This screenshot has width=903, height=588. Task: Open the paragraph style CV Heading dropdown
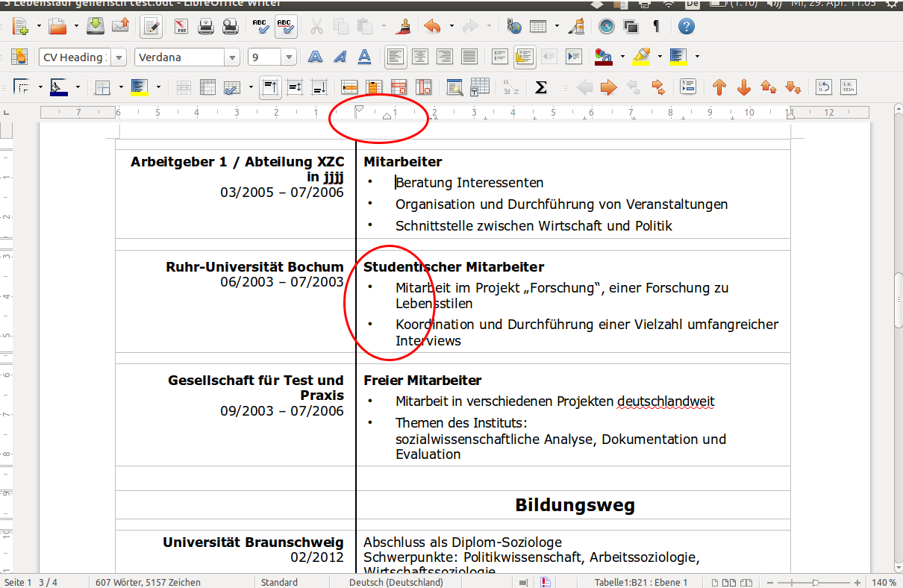(119, 57)
